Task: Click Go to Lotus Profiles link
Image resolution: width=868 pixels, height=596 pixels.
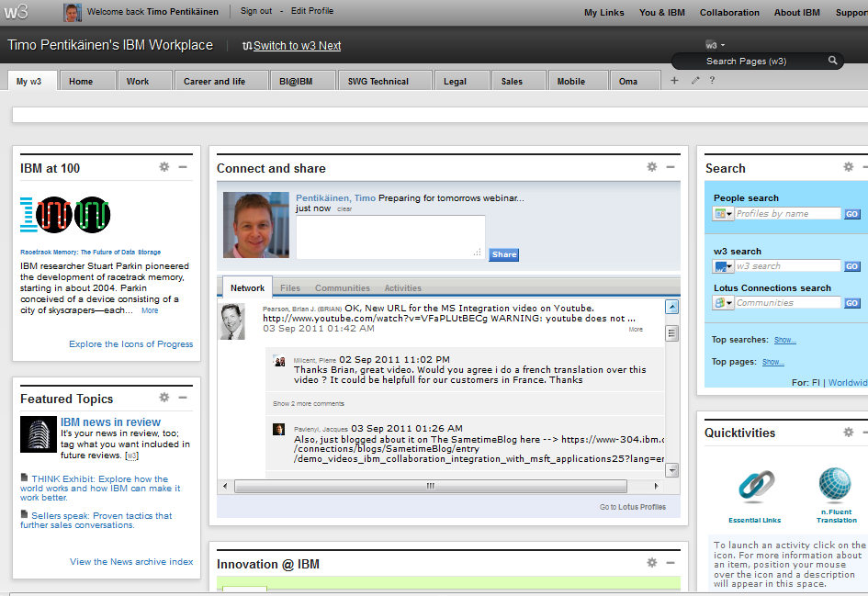Action: point(633,507)
